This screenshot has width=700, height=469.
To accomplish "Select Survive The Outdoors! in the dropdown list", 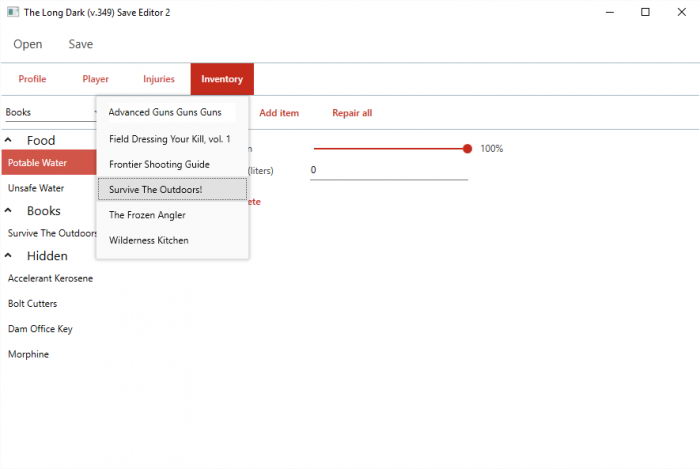I will point(172,189).
